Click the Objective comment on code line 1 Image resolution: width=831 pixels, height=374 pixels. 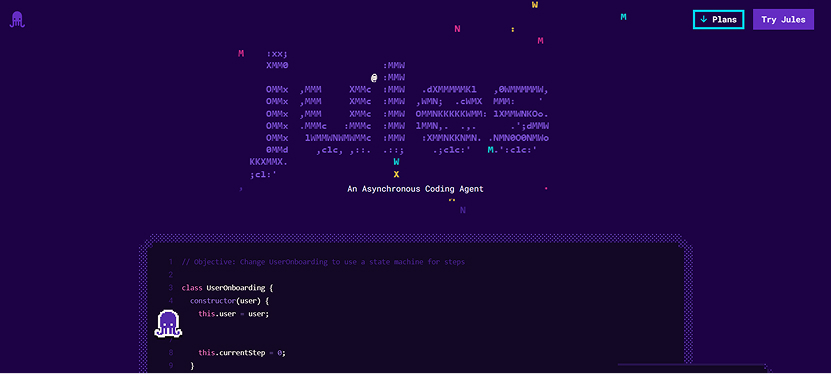click(x=323, y=262)
